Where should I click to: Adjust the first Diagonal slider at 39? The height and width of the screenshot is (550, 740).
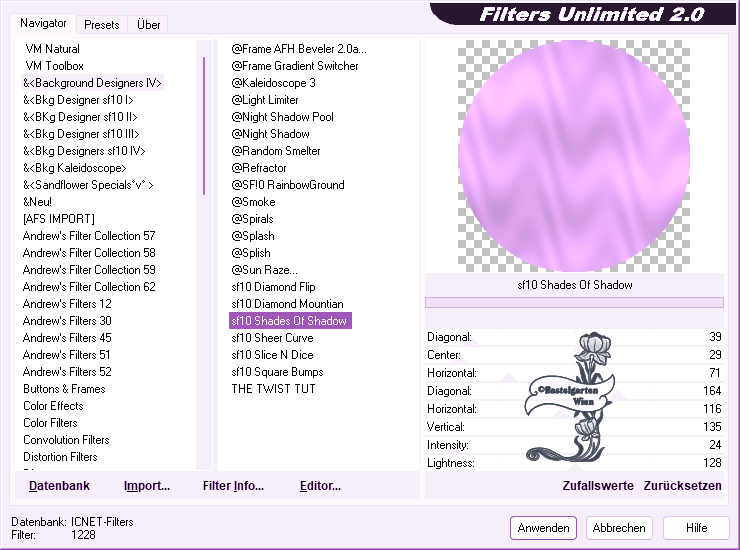pyautogui.click(x=574, y=337)
